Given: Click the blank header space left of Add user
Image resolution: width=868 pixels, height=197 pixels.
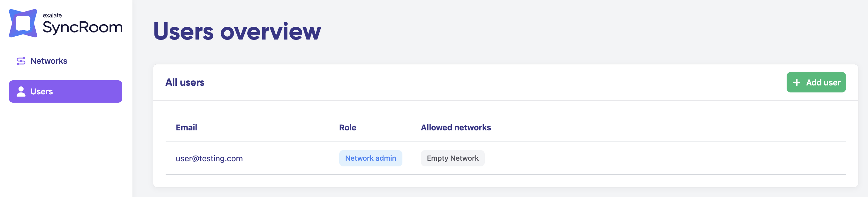Looking at the screenshot, I should click(x=505, y=83).
